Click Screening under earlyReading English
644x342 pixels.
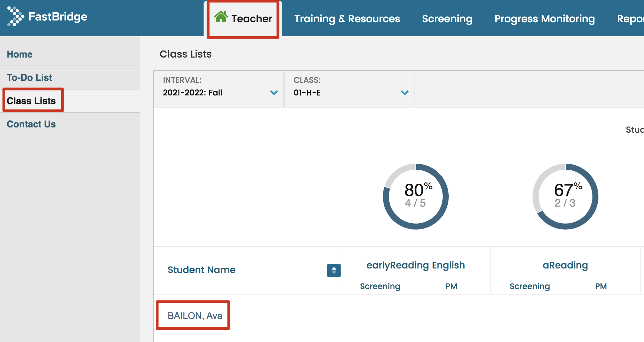click(x=380, y=286)
